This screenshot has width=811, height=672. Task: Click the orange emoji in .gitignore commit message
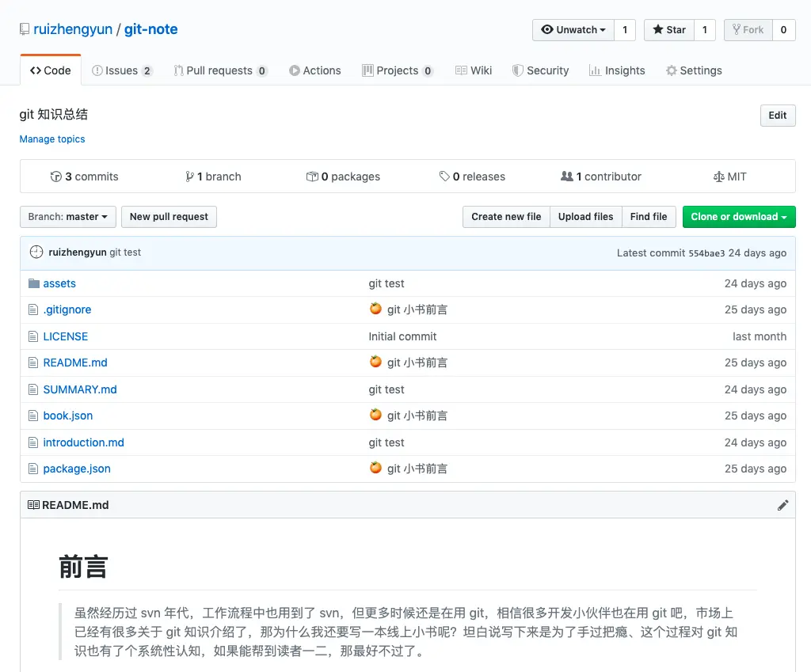[x=375, y=309]
